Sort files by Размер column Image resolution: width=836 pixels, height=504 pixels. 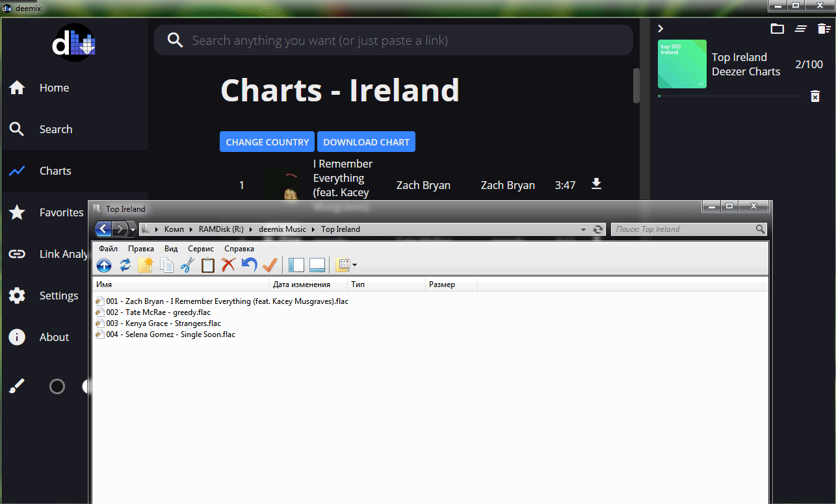[x=452, y=284]
